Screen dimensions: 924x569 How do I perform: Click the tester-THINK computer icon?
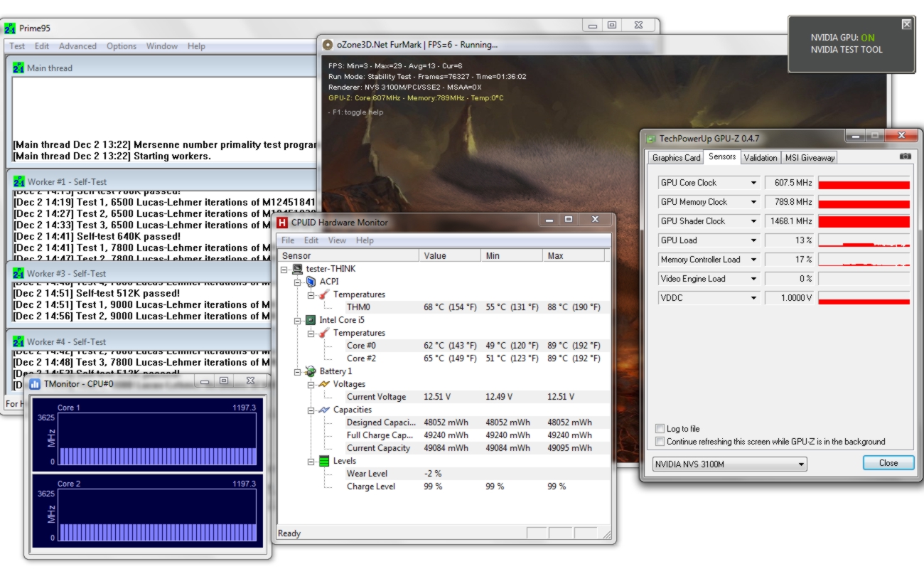click(x=298, y=269)
